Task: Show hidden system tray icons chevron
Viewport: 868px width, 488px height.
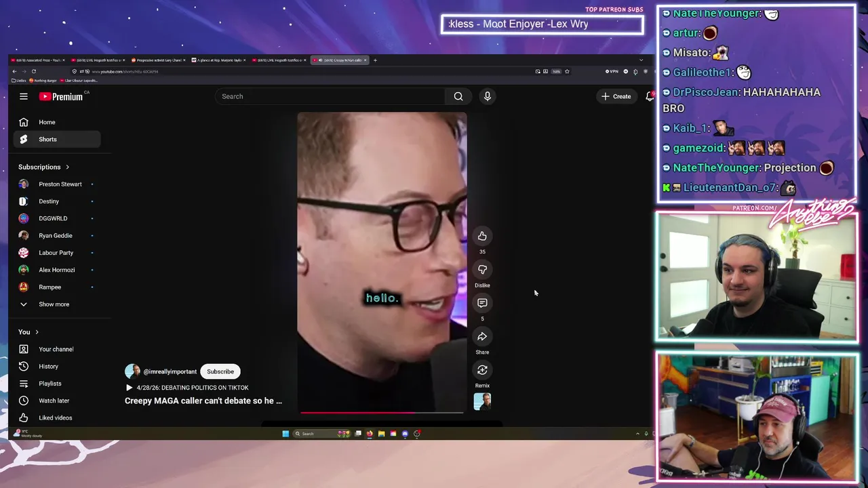Action: point(637,434)
